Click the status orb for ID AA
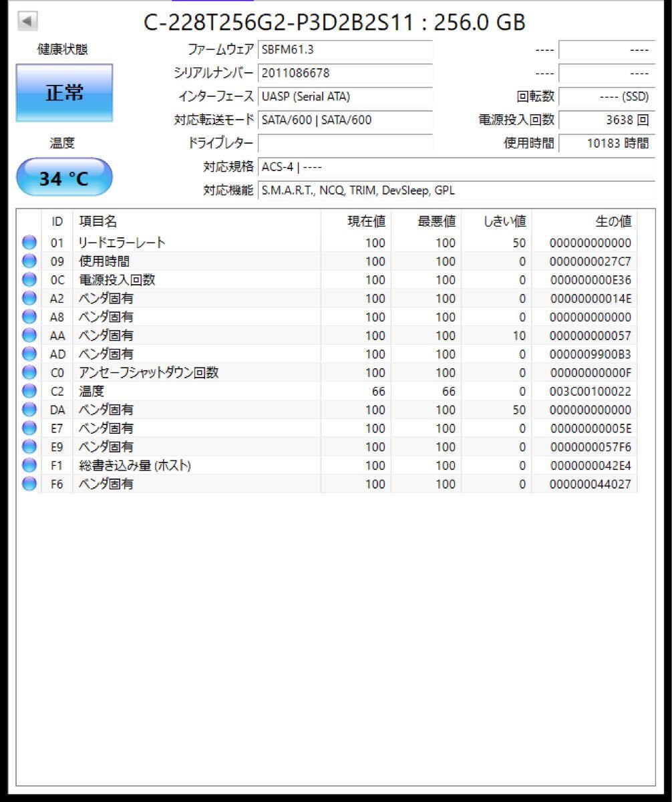 click(x=29, y=336)
